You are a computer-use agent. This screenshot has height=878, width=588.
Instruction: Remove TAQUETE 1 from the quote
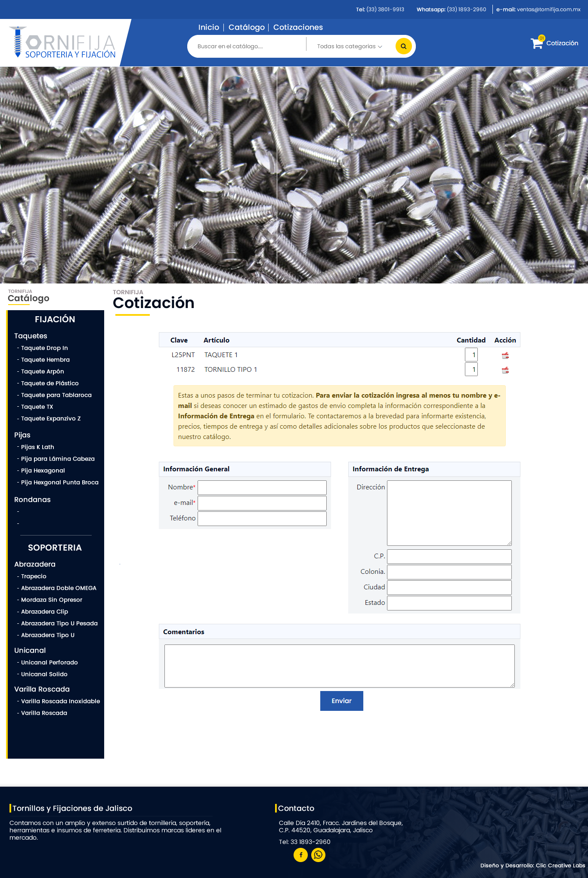point(505,355)
